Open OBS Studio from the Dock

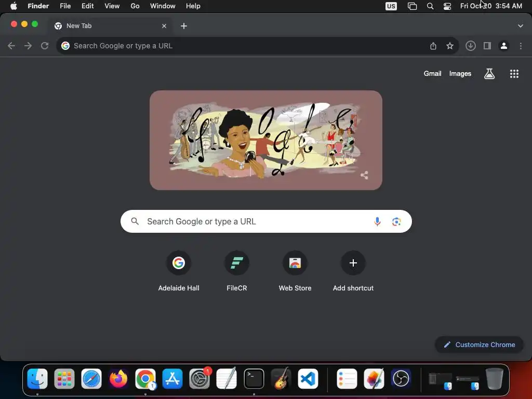tap(401, 379)
